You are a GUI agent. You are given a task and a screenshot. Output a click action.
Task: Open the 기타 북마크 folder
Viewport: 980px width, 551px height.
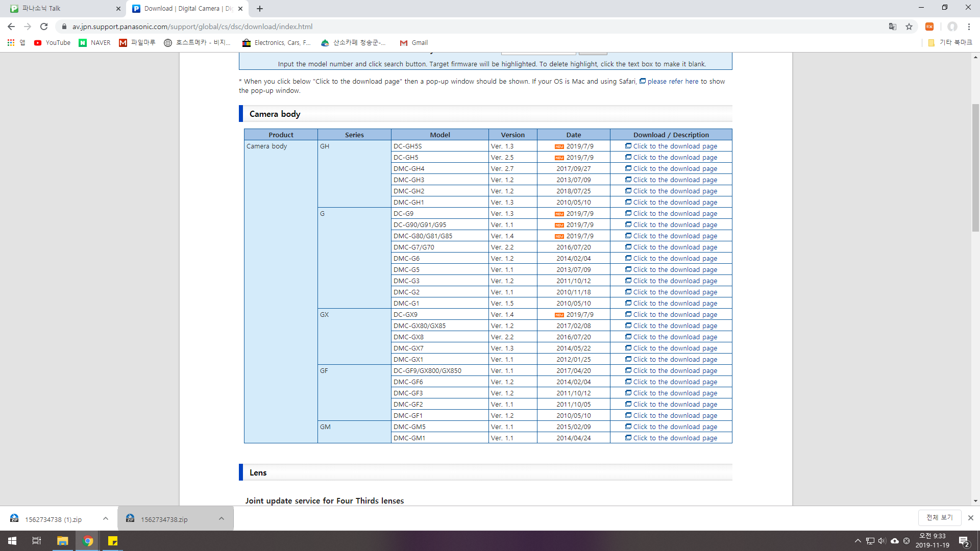pyautogui.click(x=950, y=43)
